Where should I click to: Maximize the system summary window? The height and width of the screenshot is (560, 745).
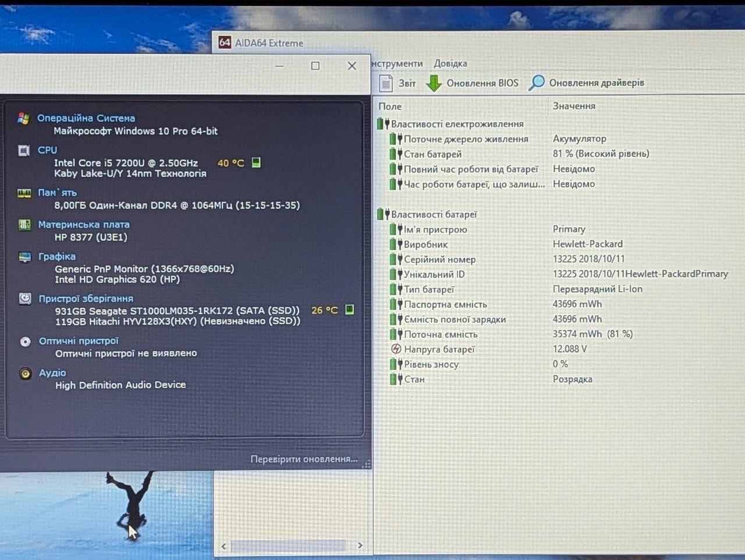(315, 66)
